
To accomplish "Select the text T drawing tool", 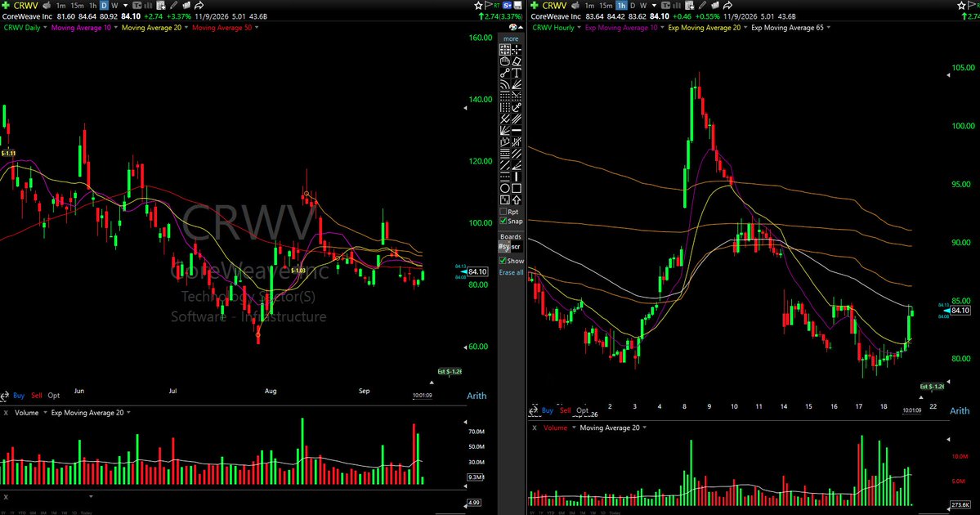I will coord(517,73).
